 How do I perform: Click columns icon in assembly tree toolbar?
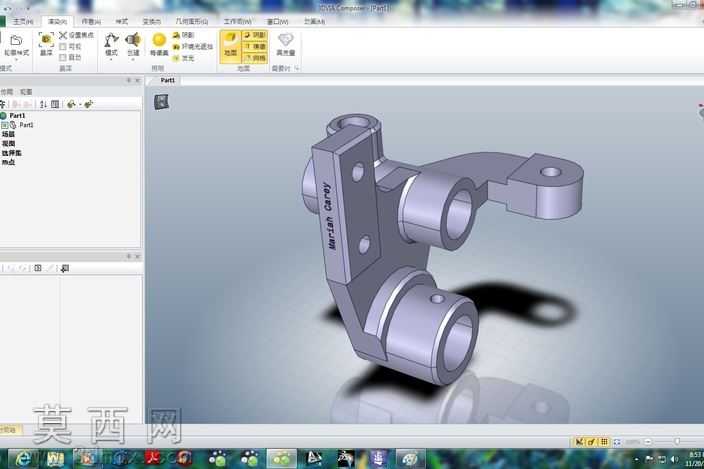click(x=55, y=104)
